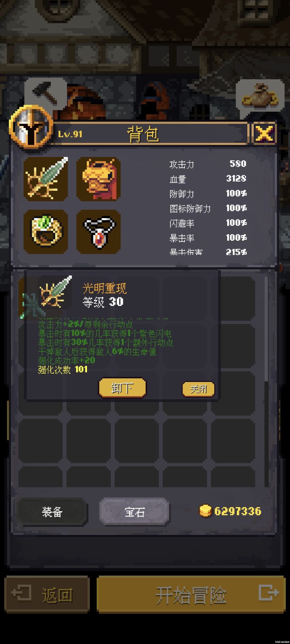The height and width of the screenshot is (644, 290).
Task: Tap the 攻击力 stat row
Action: click(x=208, y=164)
